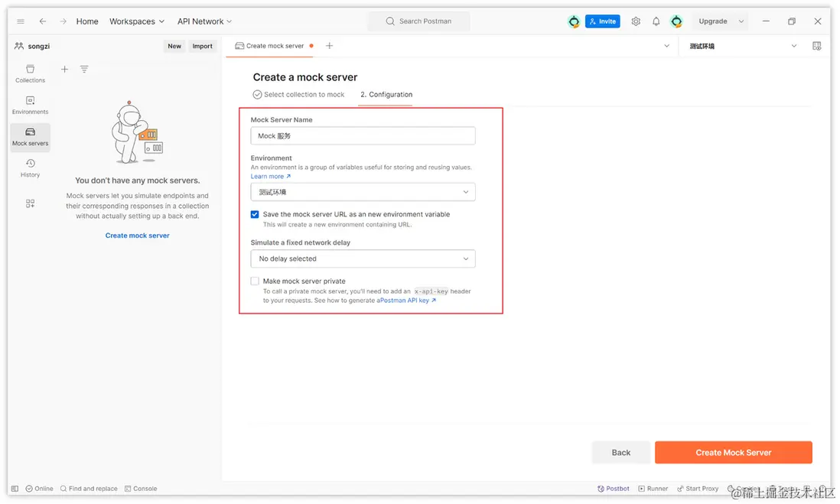This screenshot has width=840, height=504.
Task: Open Environments in the sidebar
Action: click(30, 106)
